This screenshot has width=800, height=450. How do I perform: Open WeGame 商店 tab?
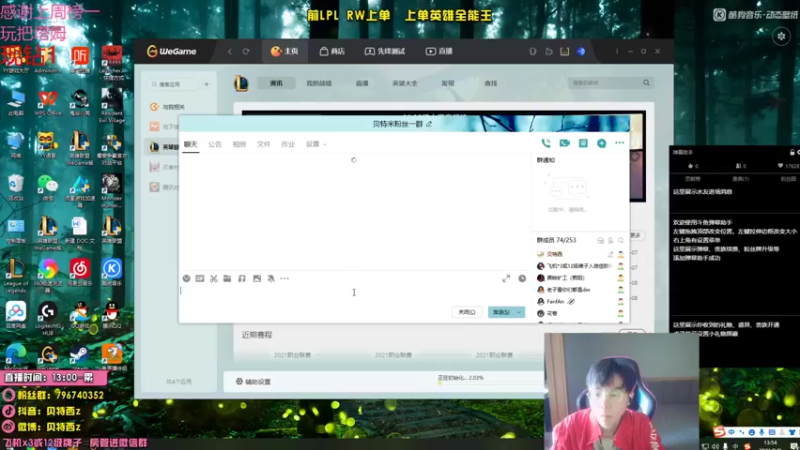click(332, 52)
